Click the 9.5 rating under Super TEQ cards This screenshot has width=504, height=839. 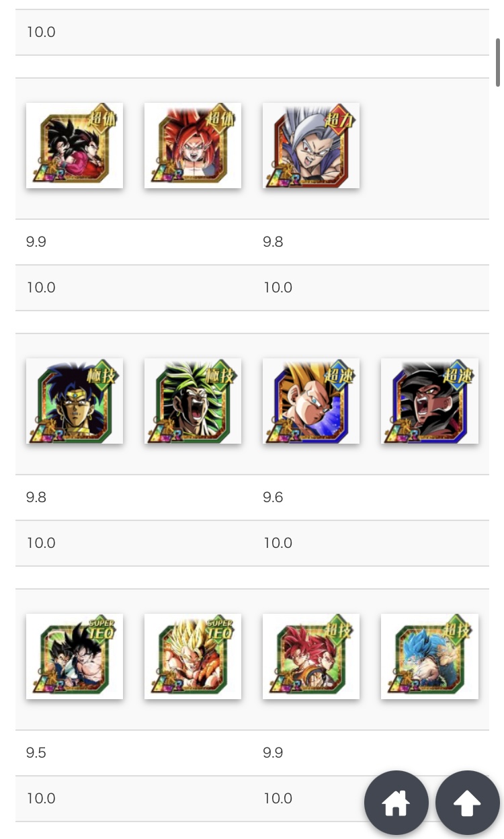click(36, 753)
